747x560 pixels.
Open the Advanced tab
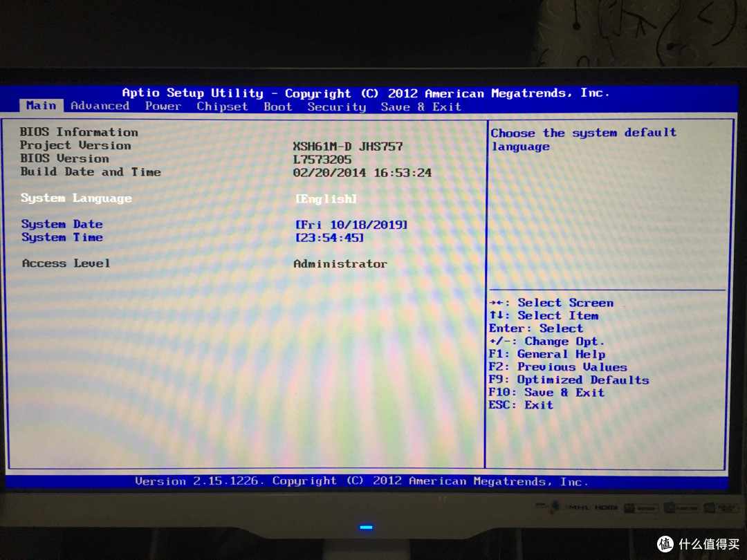pyautogui.click(x=100, y=106)
